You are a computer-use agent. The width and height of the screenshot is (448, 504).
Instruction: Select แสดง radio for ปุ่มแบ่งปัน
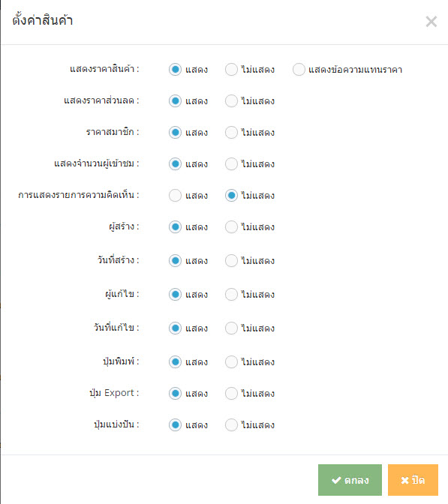tap(176, 425)
